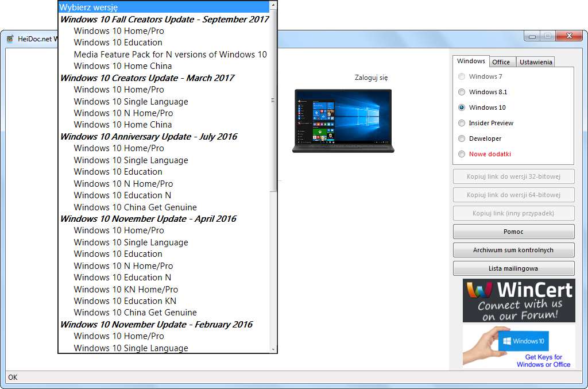Click the dropdown list scrollbar thumb
The image size is (588, 389).
tap(273, 100)
